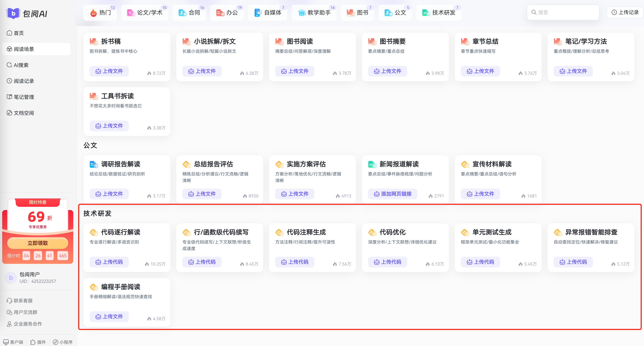Click the 小程序 icon at the bottom
This screenshot has height=346, width=644.
point(55,342)
